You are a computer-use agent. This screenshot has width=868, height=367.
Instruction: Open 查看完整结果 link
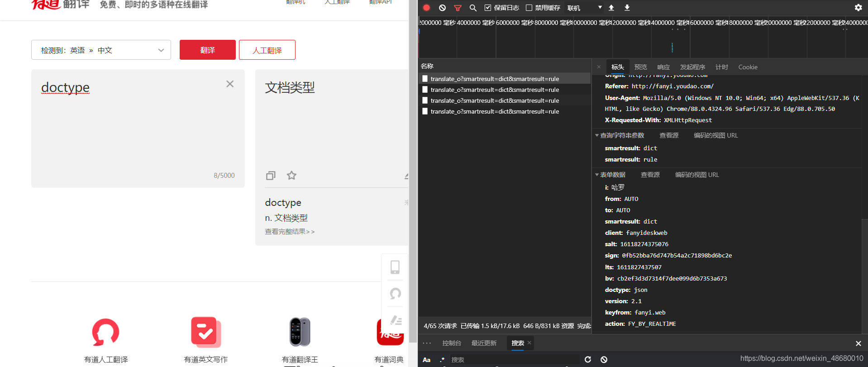pos(290,232)
